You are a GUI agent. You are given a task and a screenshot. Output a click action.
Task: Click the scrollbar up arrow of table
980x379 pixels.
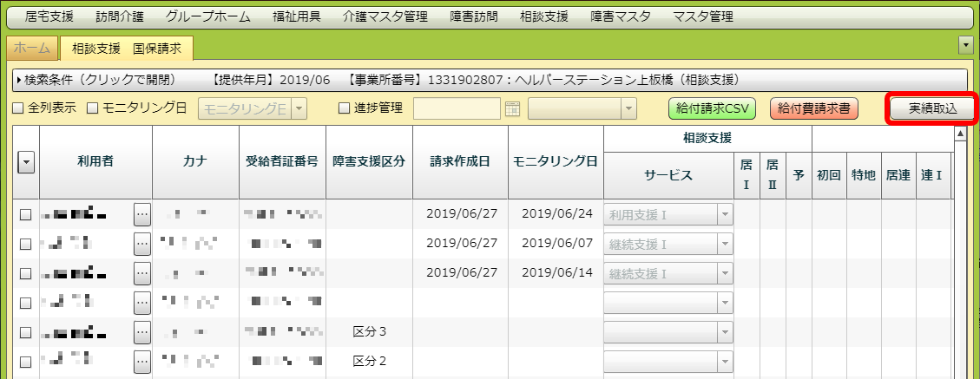960,134
